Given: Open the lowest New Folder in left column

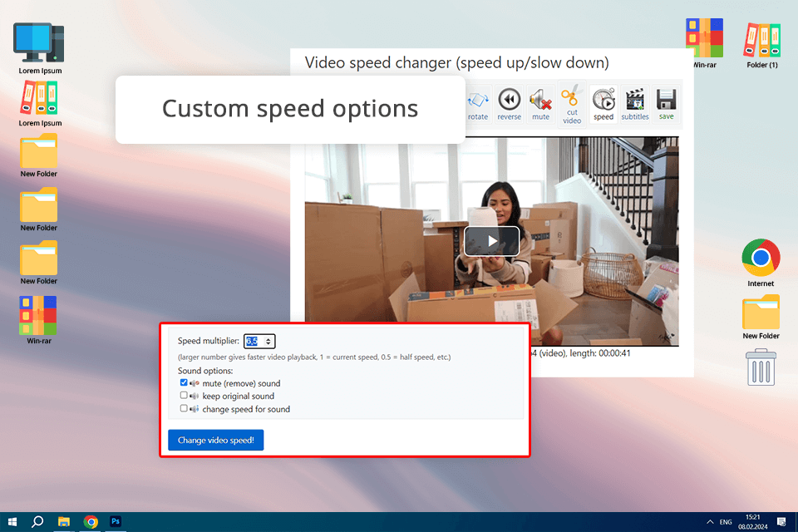Looking at the screenshot, I should [39, 263].
